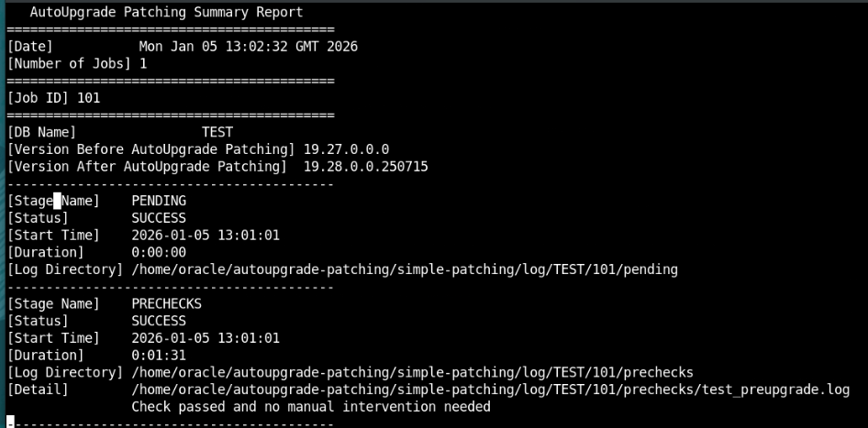868x428 pixels.
Task: Click the duration value 0:01:31
Action: [x=159, y=355]
